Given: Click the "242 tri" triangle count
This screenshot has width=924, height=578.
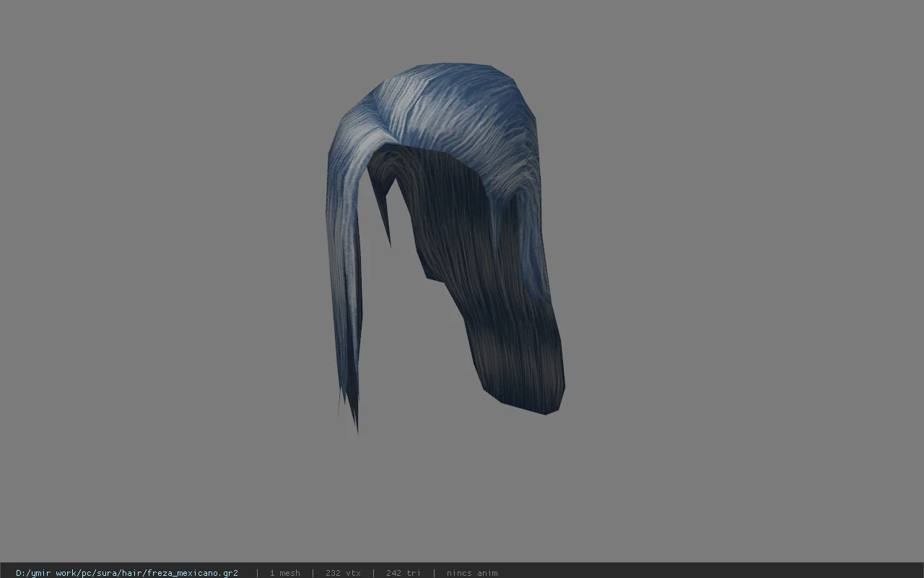Looking at the screenshot, I should pos(403,573).
